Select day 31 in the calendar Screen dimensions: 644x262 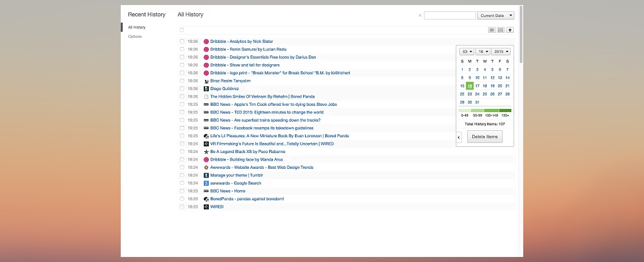(477, 103)
